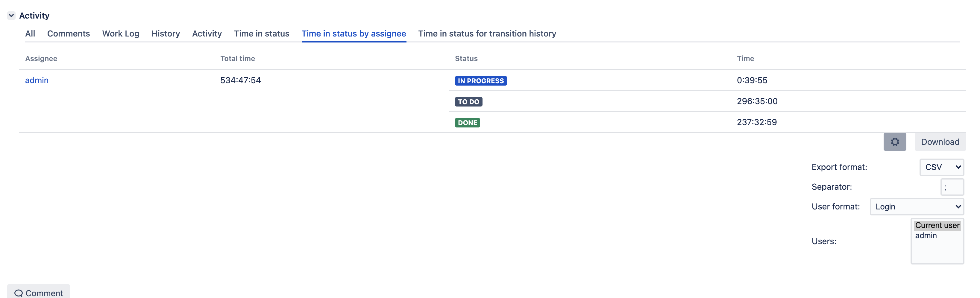This screenshot has width=980, height=298.
Task: Collapse the Activity section chevron
Action: click(11, 16)
